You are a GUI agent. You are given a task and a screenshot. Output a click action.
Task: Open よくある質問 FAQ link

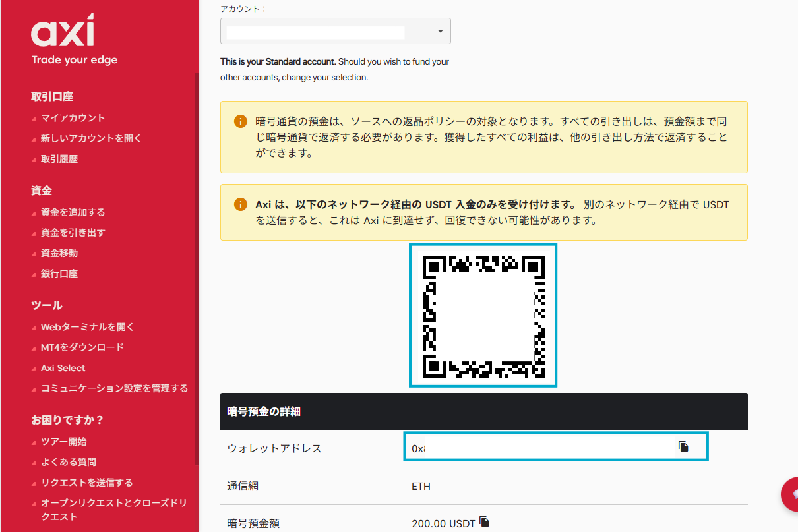[69, 462]
